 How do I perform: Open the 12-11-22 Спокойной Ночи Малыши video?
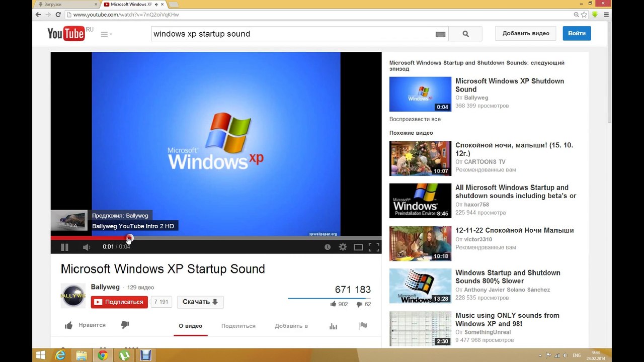tap(515, 230)
